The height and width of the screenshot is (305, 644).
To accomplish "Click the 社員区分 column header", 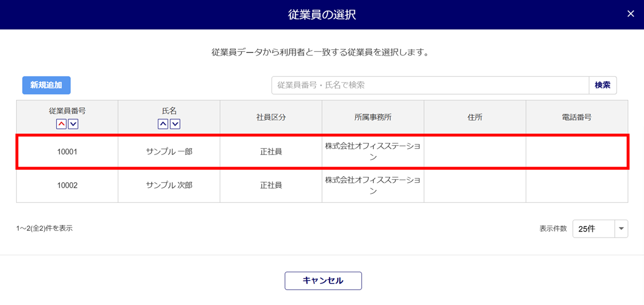I will [x=271, y=117].
